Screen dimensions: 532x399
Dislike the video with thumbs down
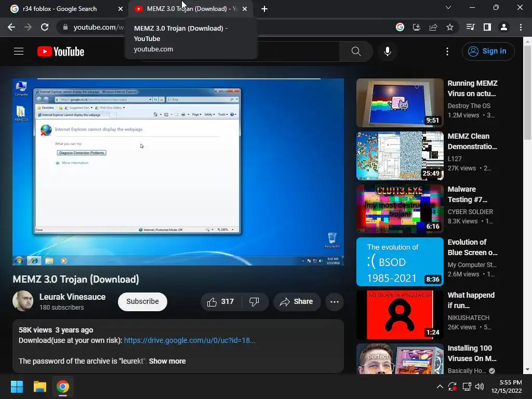255,302
